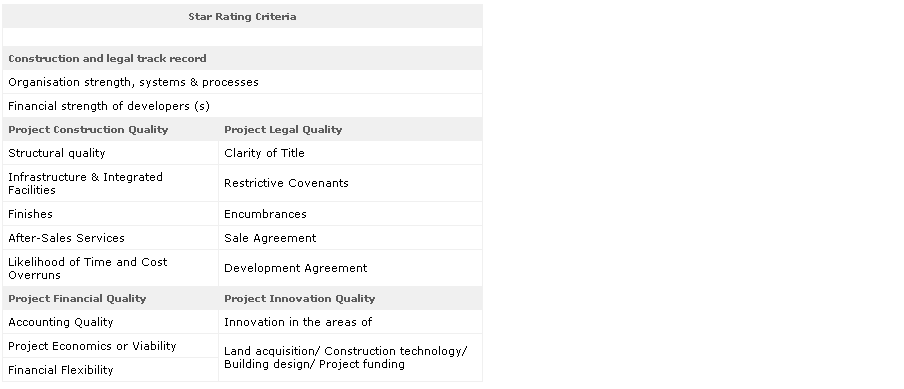
Task: Select the Development Agreement cell
Action: tap(351, 268)
